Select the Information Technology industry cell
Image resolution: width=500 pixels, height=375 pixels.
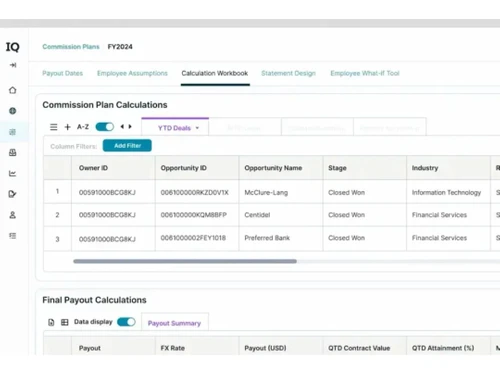pos(448,192)
